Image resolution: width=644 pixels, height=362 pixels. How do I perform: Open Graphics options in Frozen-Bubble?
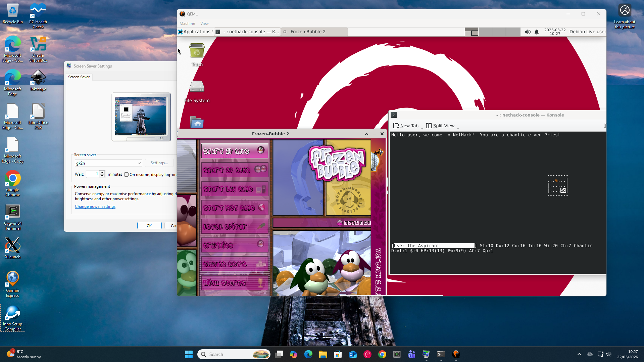[x=234, y=245]
